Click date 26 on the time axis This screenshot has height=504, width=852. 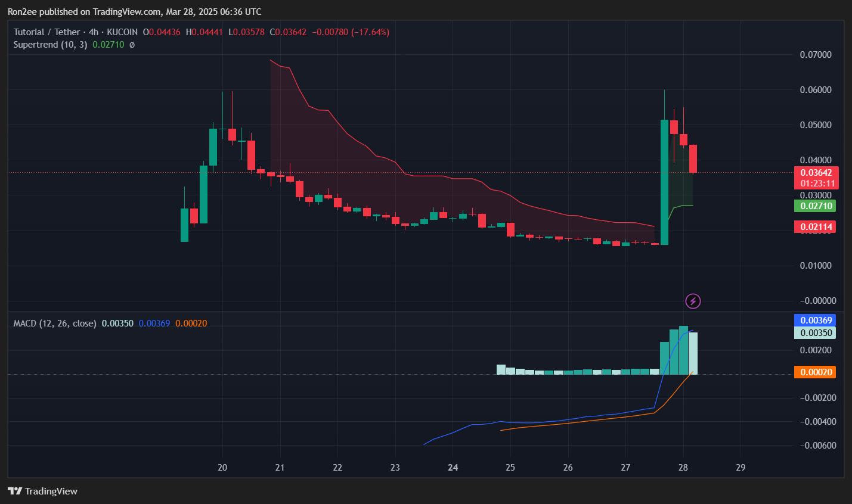(x=568, y=468)
